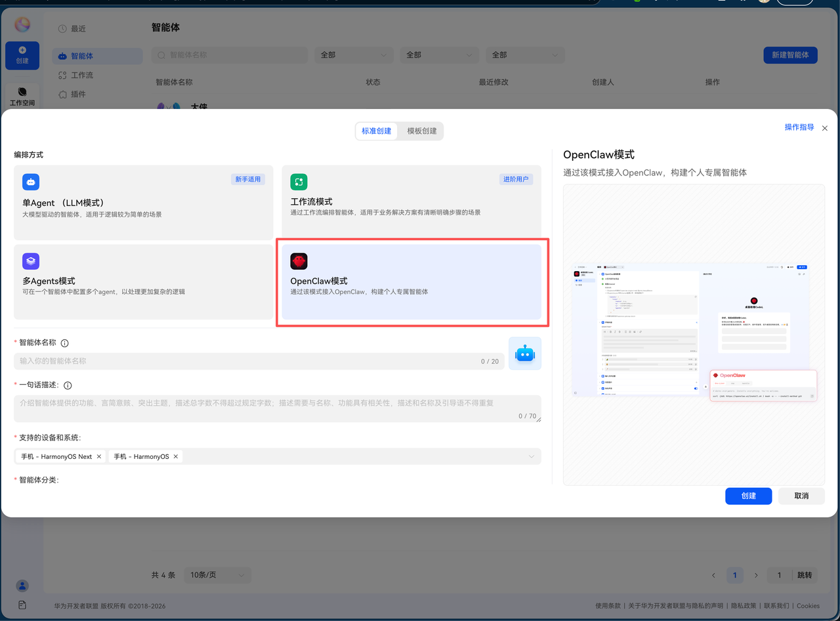
Task: Switch to 标准创建 tab
Action: point(376,131)
